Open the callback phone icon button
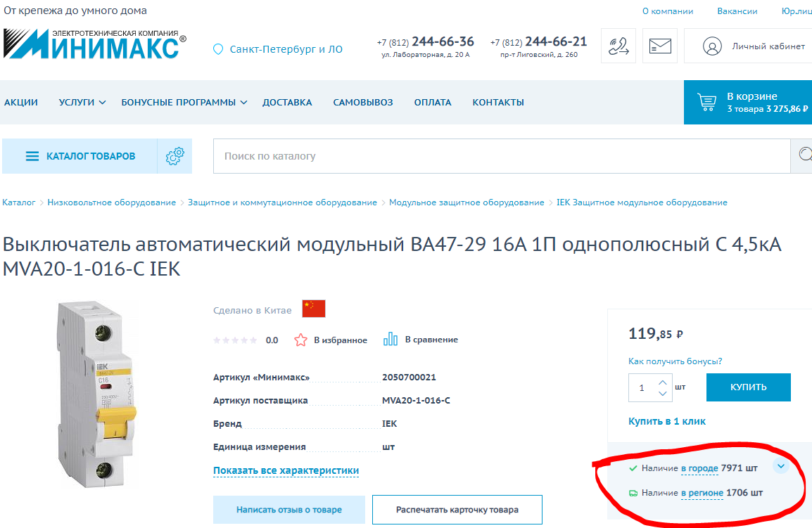Image resolution: width=812 pixels, height=528 pixels. (618, 46)
